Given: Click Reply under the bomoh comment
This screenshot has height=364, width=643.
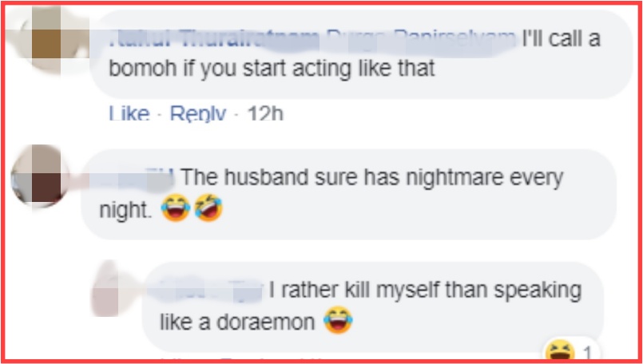Looking at the screenshot, I should tap(198, 113).
